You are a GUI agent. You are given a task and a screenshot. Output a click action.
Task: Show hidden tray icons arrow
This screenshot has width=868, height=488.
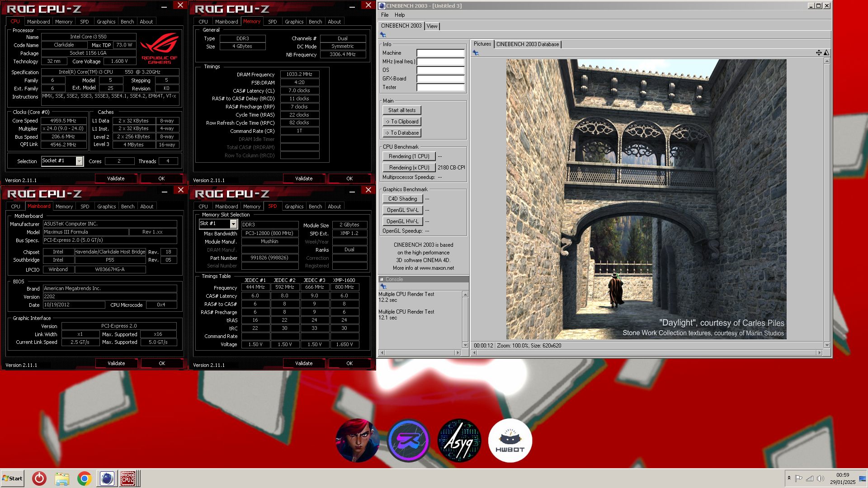pos(789,478)
